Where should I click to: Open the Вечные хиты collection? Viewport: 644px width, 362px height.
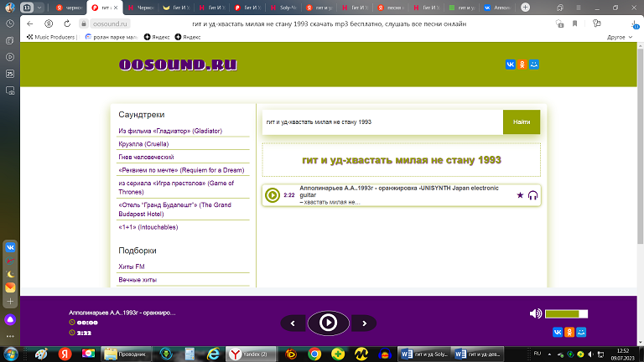pyautogui.click(x=138, y=280)
